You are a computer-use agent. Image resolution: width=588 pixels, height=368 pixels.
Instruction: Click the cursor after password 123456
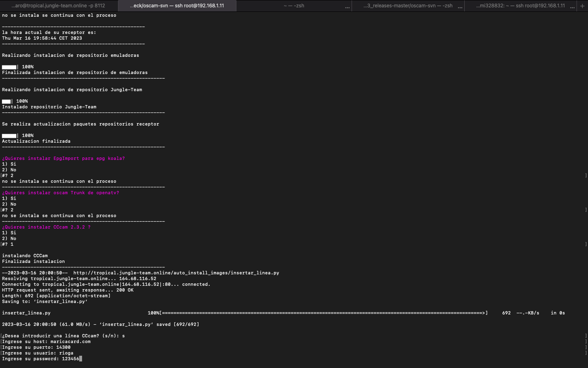point(81,359)
